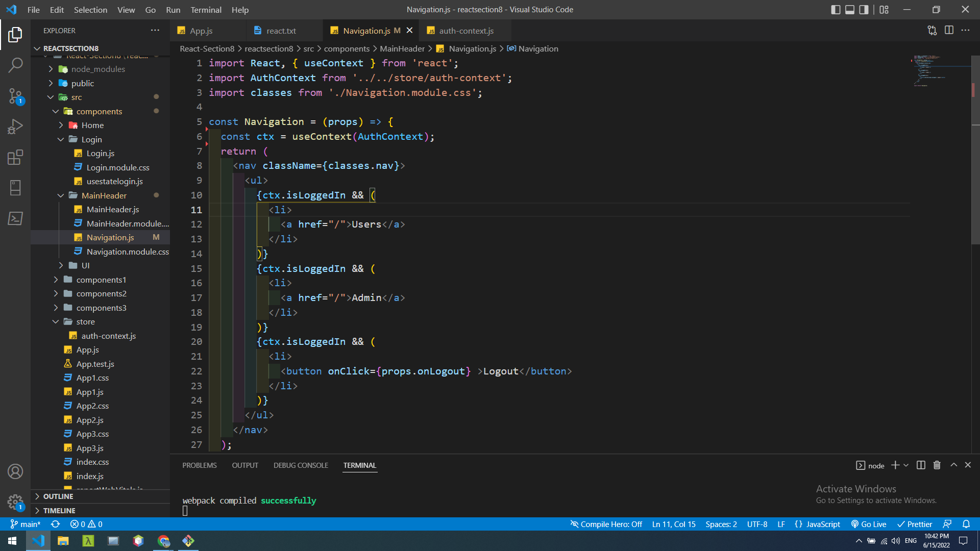Open the Extensions view
This screenshot has height=551, width=980.
pyautogui.click(x=15, y=157)
